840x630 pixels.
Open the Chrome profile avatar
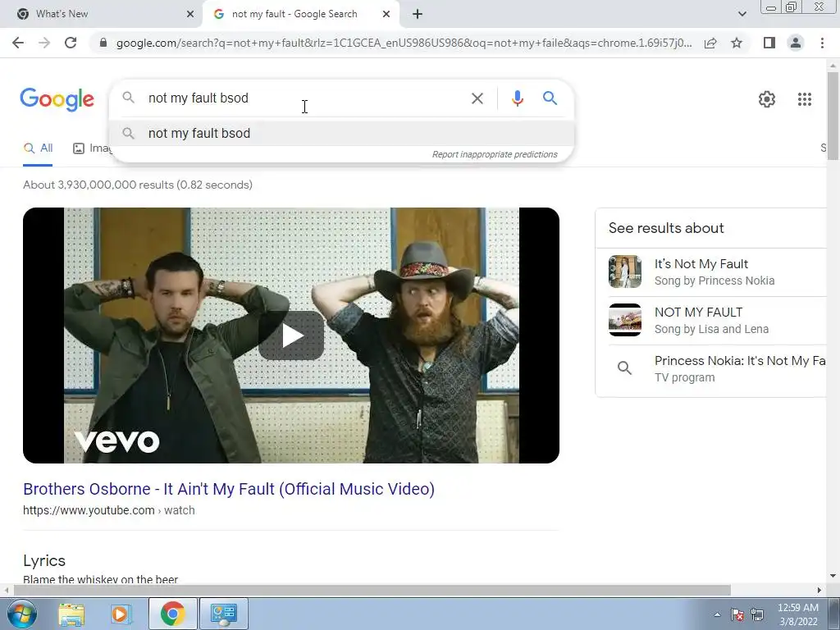point(796,43)
